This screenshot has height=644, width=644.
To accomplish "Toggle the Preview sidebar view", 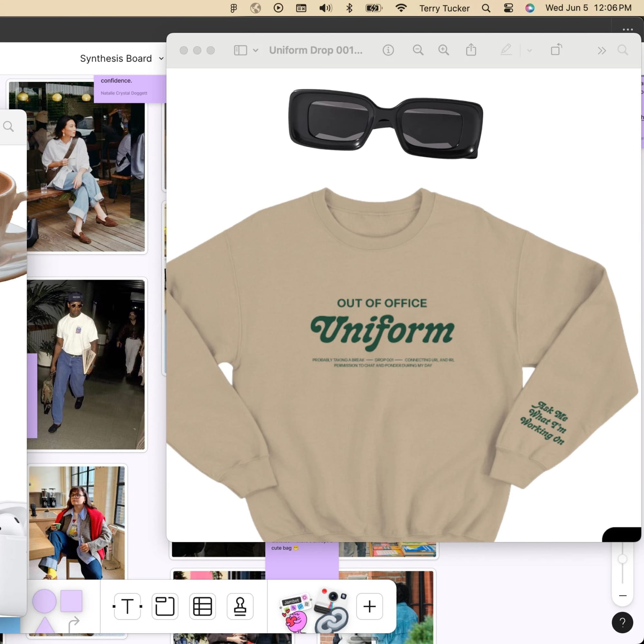I will 240,50.
